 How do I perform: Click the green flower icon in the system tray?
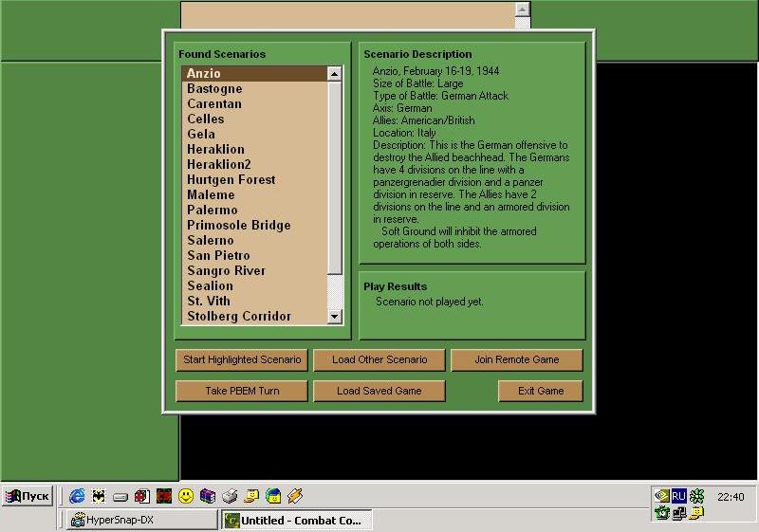tap(697, 496)
